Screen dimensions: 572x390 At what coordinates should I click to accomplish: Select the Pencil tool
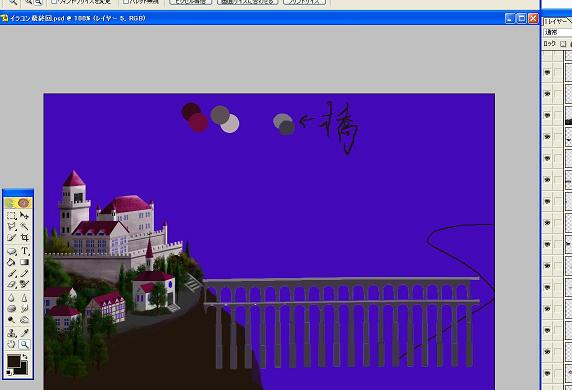pos(24,273)
